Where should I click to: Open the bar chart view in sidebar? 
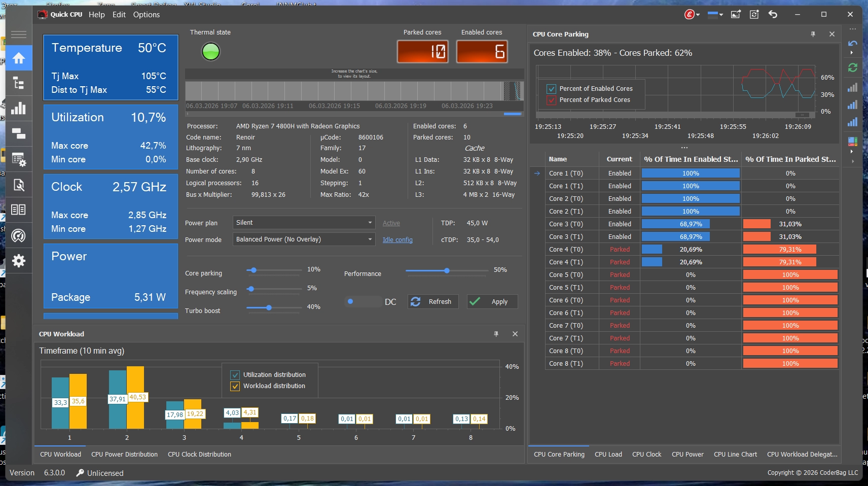point(19,109)
